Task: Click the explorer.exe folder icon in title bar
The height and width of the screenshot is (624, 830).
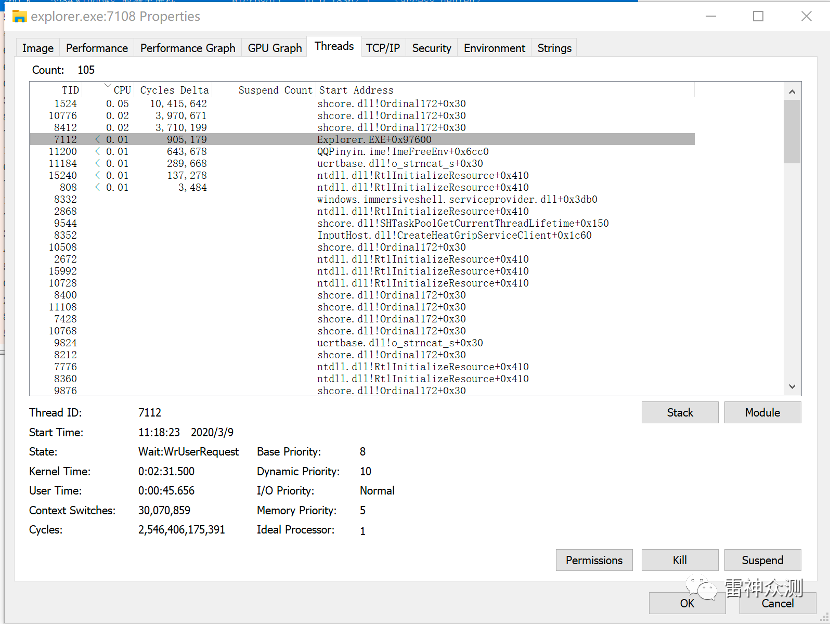Action: coord(19,16)
